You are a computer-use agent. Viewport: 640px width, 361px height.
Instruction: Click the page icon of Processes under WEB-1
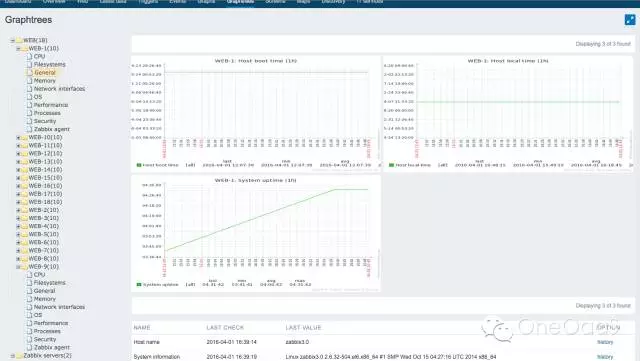[x=29, y=113]
